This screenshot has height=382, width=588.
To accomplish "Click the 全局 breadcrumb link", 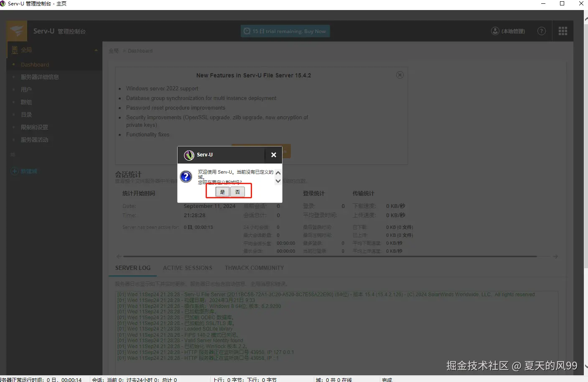I will click(114, 51).
